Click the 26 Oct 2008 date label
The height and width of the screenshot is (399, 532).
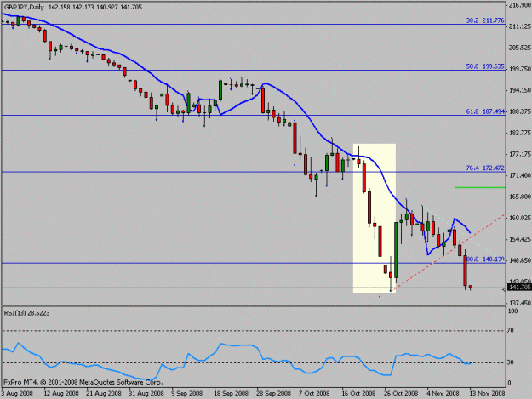tap(401, 393)
